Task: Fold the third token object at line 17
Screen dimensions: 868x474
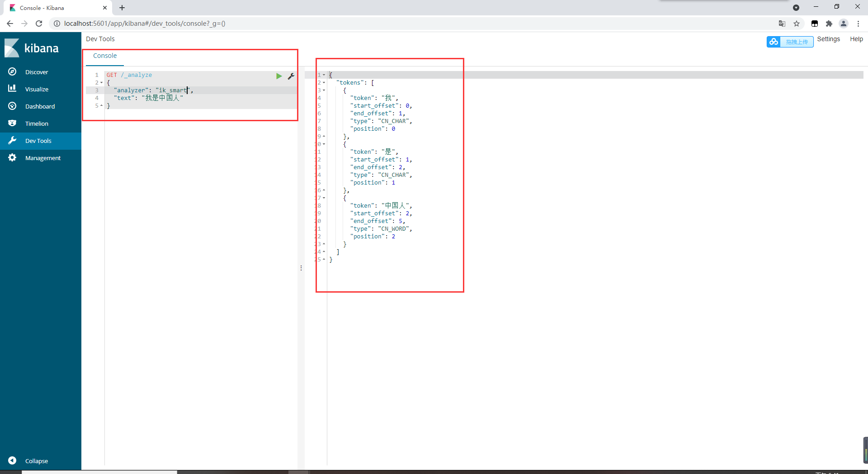Action: point(324,198)
